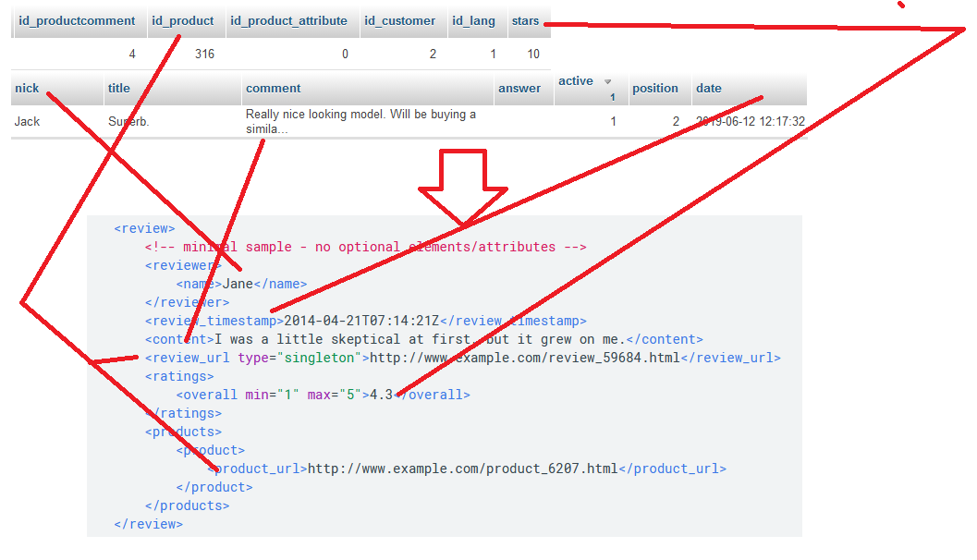Click the active column header
The image size is (977, 560).
[x=576, y=81]
